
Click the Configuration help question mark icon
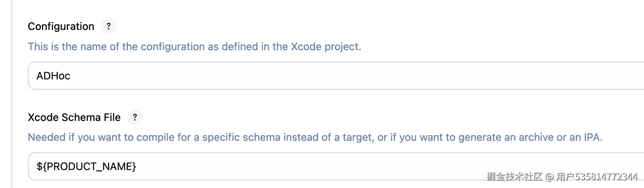point(109,26)
